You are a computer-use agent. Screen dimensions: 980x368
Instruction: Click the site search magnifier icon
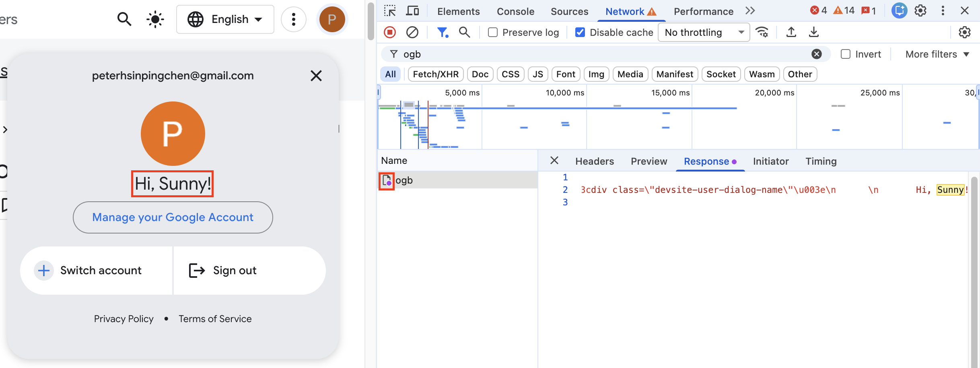[x=124, y=19]
